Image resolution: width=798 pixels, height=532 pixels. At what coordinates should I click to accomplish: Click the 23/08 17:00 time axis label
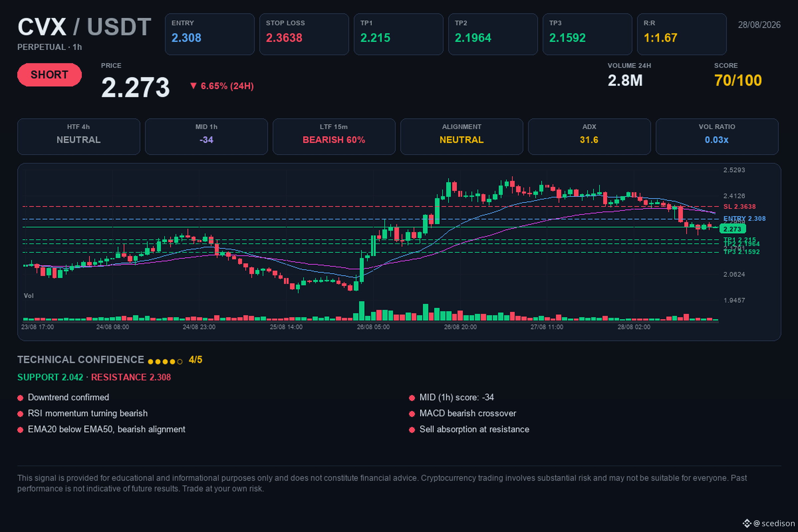(37, 327)
